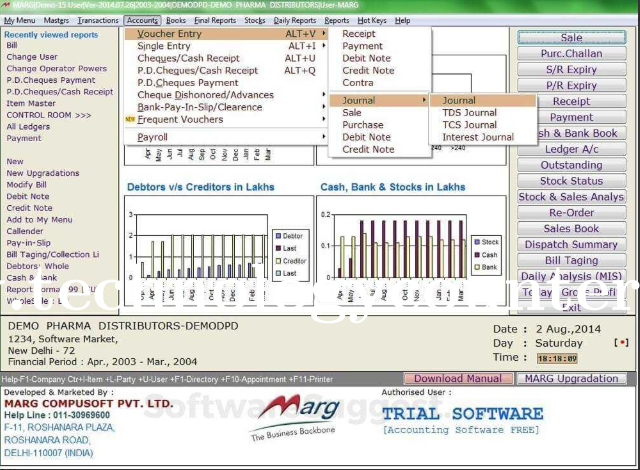Viewport: 640px width, 470px height.
Task: Choose TCS Journal entry
Action: [483, 125]
